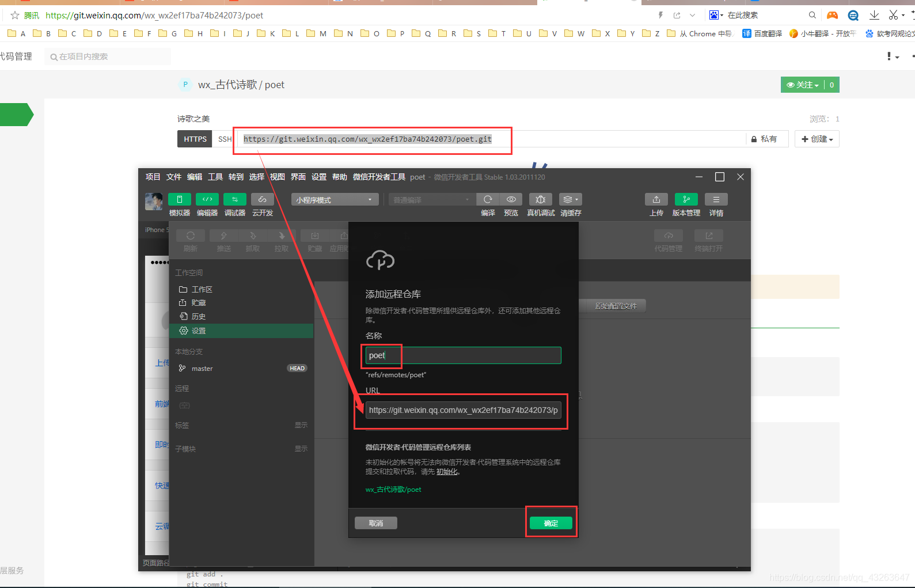Click the 贮藏 stash toolbar icon
The width and height of the screenshot is (915, 588).
coord(315,236)
